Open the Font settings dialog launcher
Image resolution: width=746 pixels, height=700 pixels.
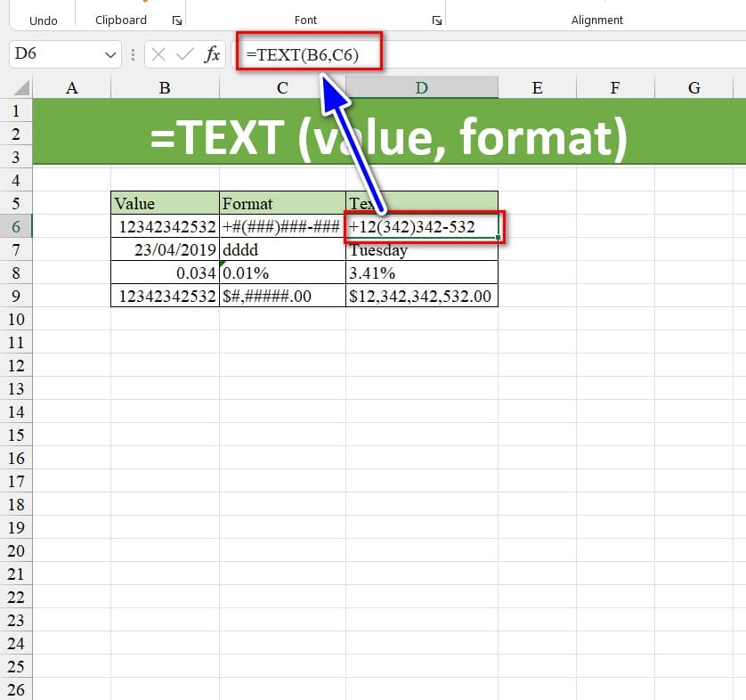[x=436, y=20]
